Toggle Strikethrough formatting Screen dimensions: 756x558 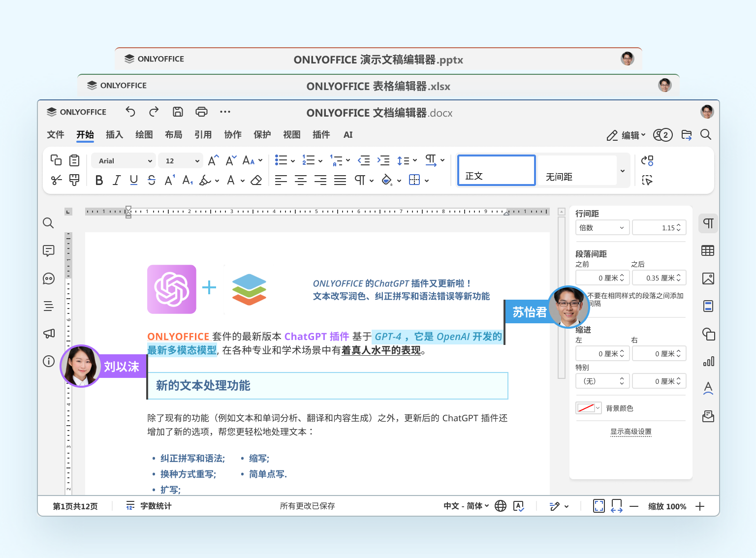[x=152, y=181]
